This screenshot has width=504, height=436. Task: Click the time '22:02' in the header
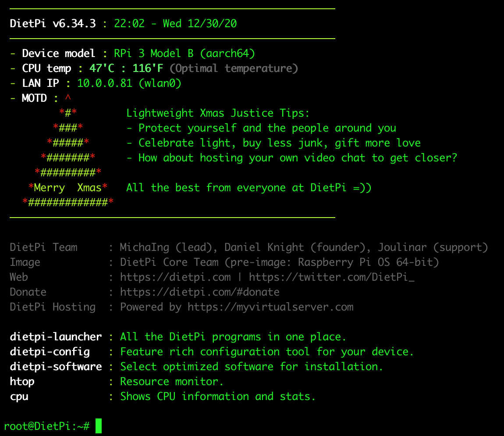pyautogui.click(x=129, y=24)
